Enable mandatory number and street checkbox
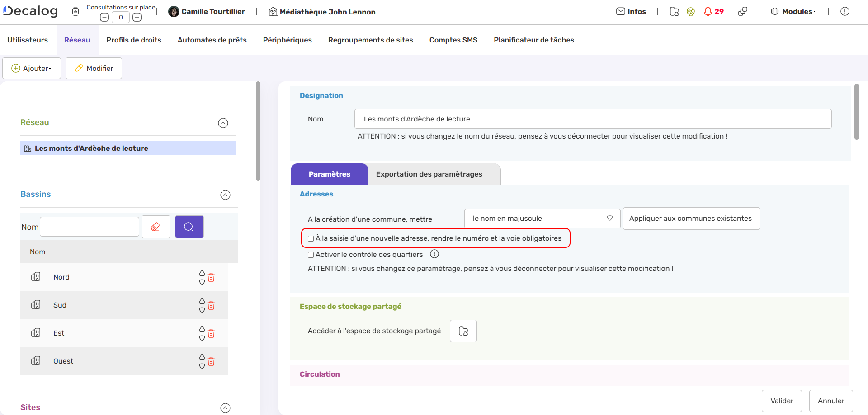This screenshot has height=415, width=868. pos(311,238)
